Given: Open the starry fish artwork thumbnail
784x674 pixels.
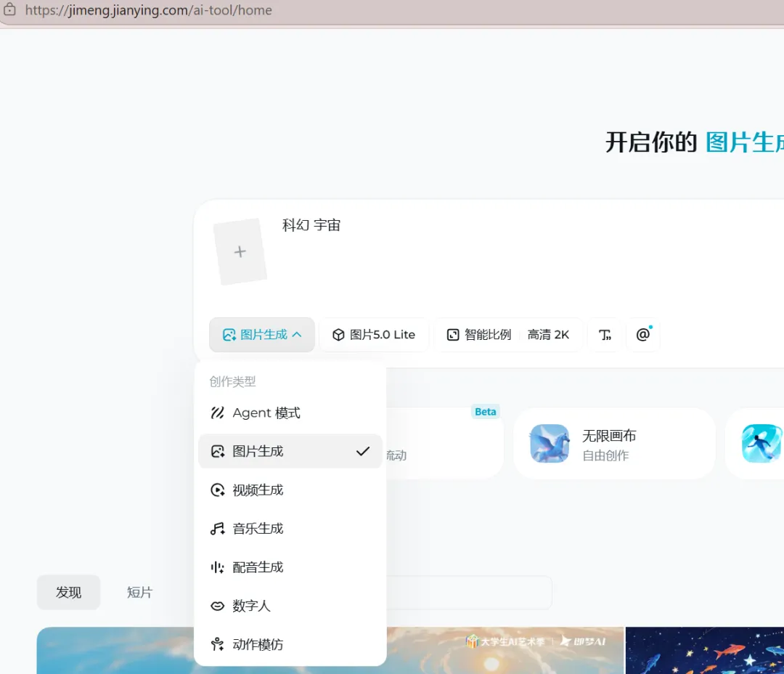Looking at the screenshot, I should [x=704, y=651].
